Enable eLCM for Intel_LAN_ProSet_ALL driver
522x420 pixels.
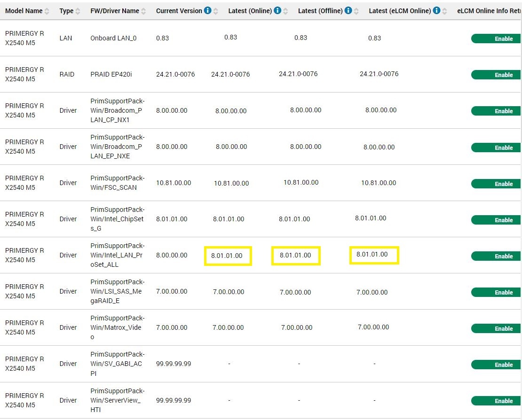point(496,256)
